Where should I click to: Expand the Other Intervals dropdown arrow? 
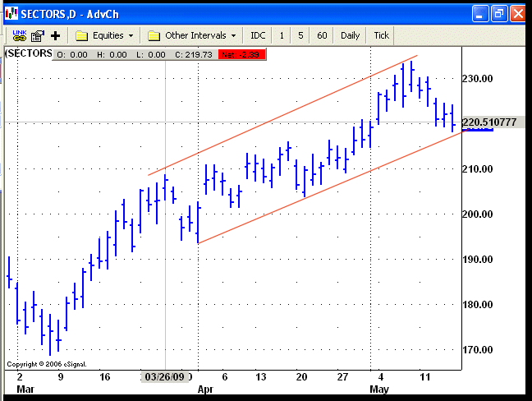[233, 35]
